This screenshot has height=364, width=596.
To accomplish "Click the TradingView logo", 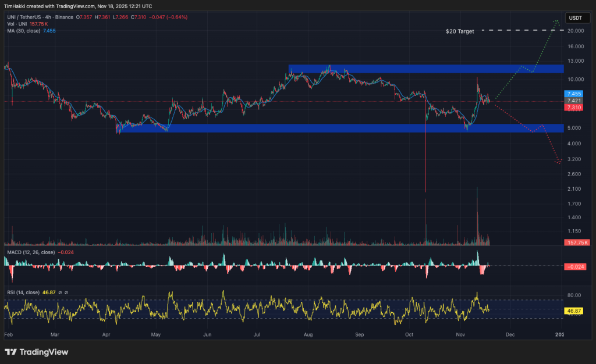I will click(35, 352).
